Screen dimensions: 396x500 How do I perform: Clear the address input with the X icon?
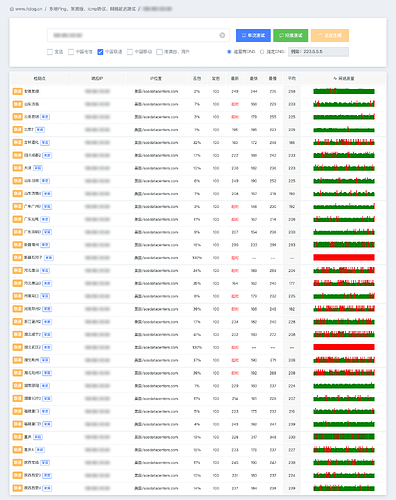tap(222, 35)
